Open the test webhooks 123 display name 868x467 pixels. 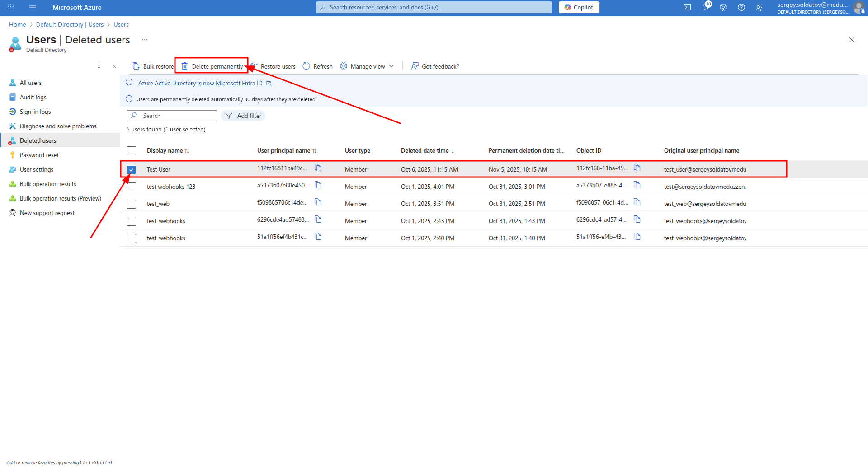click(171, 187)
